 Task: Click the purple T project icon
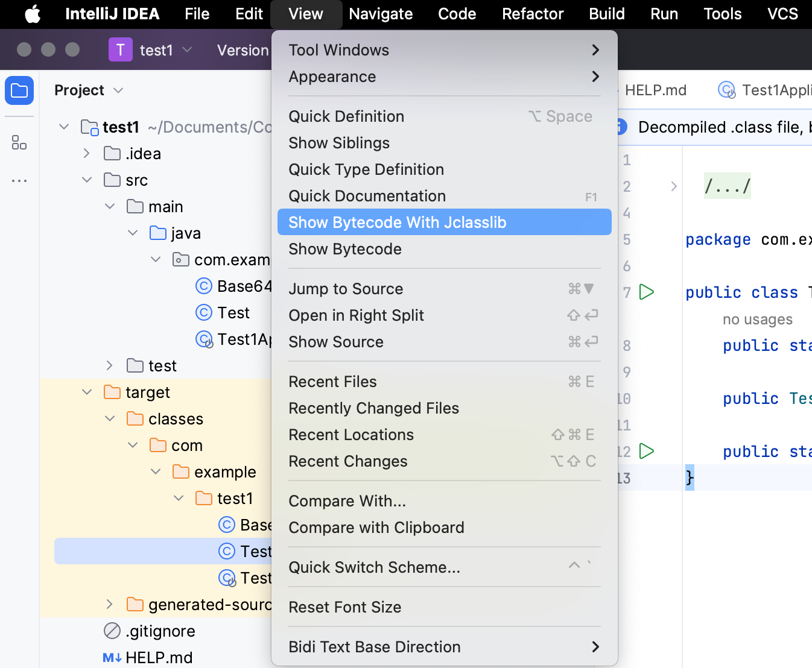(x=120, y=50)
